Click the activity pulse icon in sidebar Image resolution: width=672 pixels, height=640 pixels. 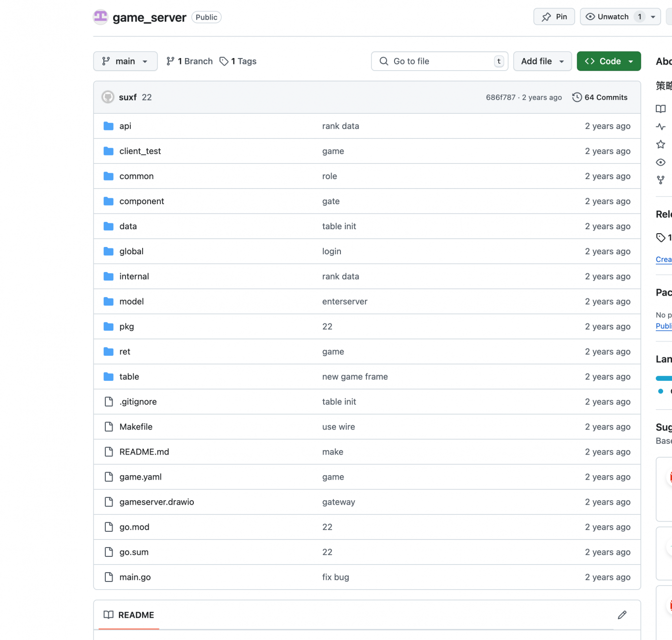point(661,126)
